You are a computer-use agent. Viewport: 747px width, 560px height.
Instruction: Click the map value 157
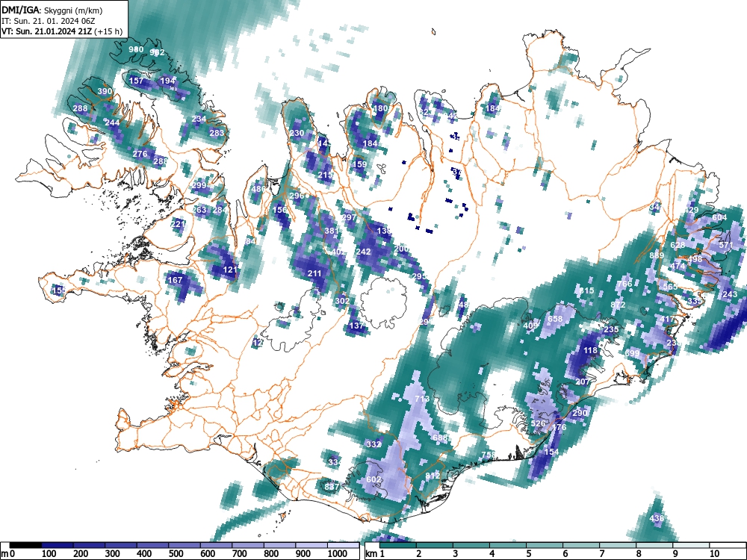136,81
